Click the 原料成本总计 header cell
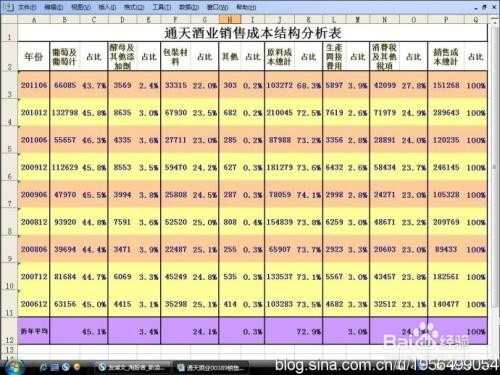This screenshot has width=500, height=375. [x=279, y=57]
